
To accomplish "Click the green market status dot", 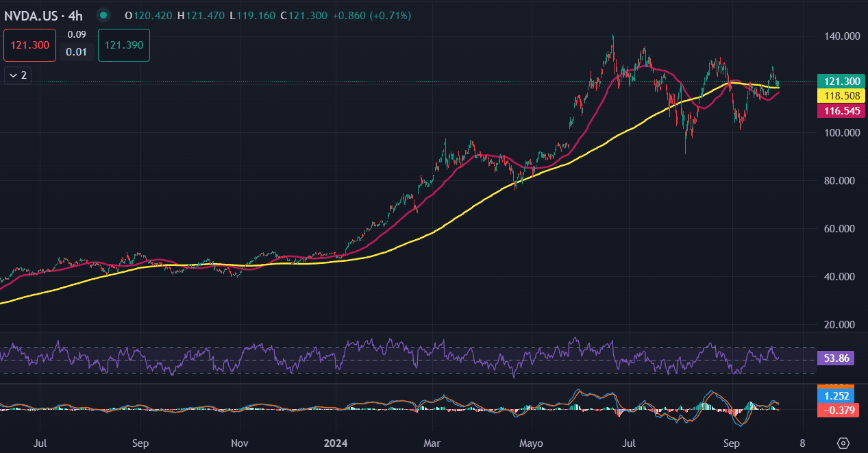I will click(103, 14).
